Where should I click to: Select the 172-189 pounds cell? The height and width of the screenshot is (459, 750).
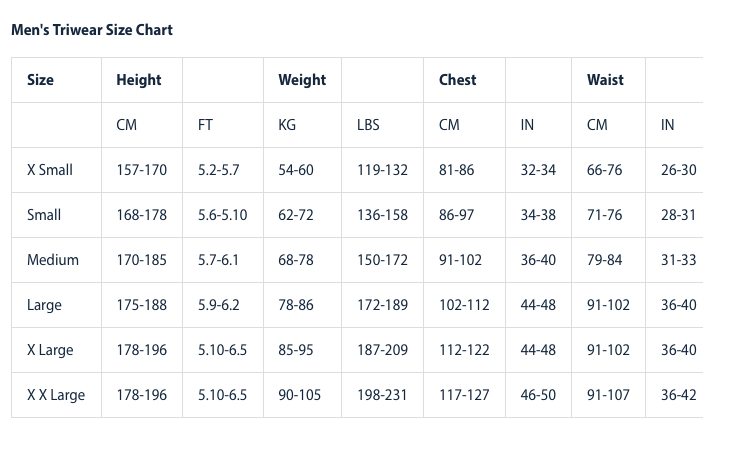382,305
